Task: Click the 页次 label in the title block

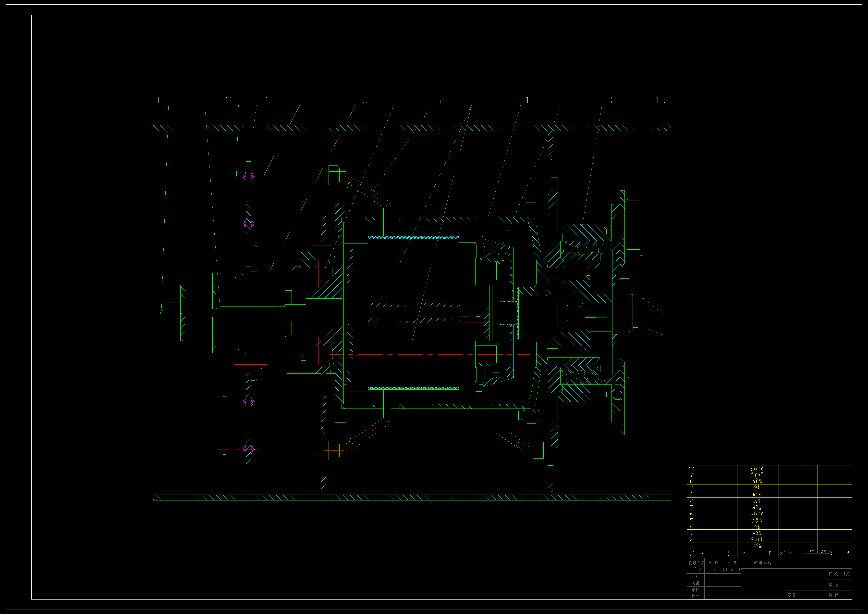Action: [833, 574]
